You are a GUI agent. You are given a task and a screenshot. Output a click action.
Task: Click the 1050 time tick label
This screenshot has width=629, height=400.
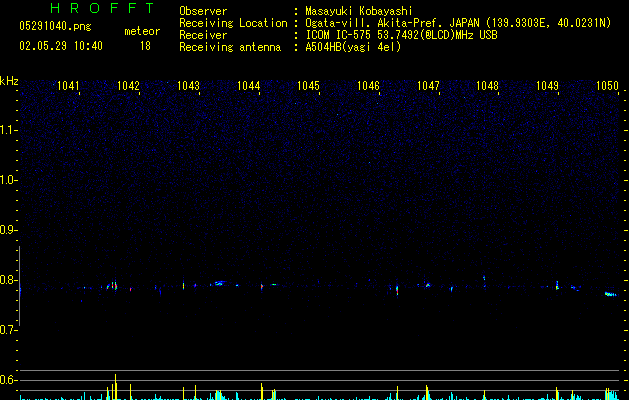pyautogui.click(x=607, y=86)
